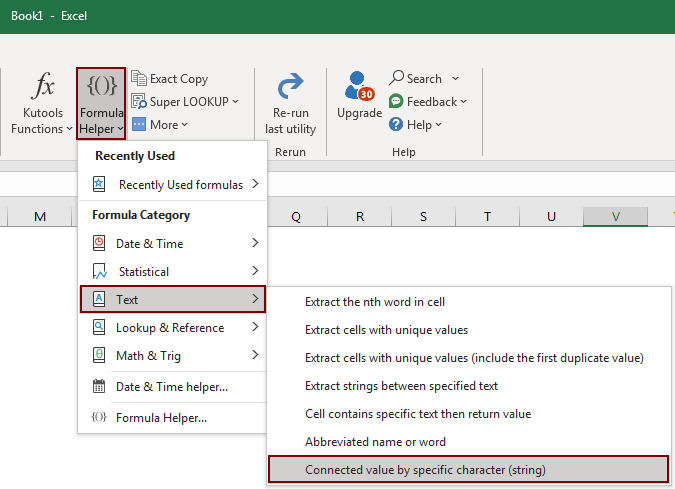The width and height of the screenshot is (675, 489).
Task: Click the Date & Time helper calendar icon
Action: tap(99, 386)
